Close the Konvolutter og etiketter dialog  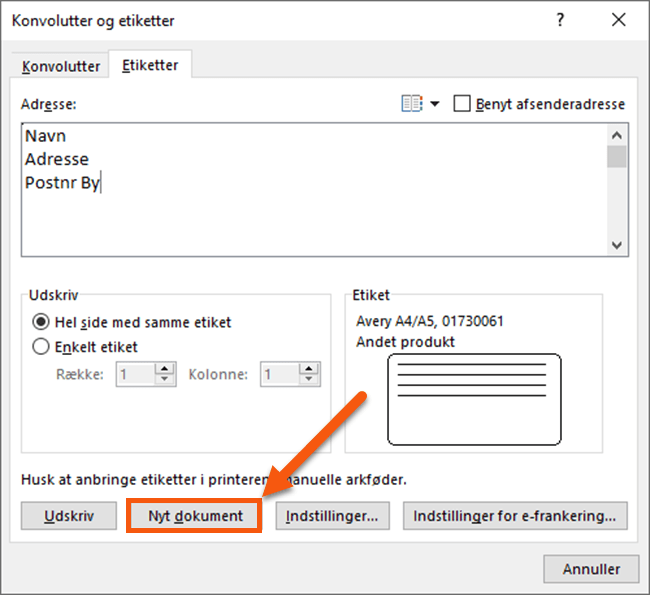615,19
